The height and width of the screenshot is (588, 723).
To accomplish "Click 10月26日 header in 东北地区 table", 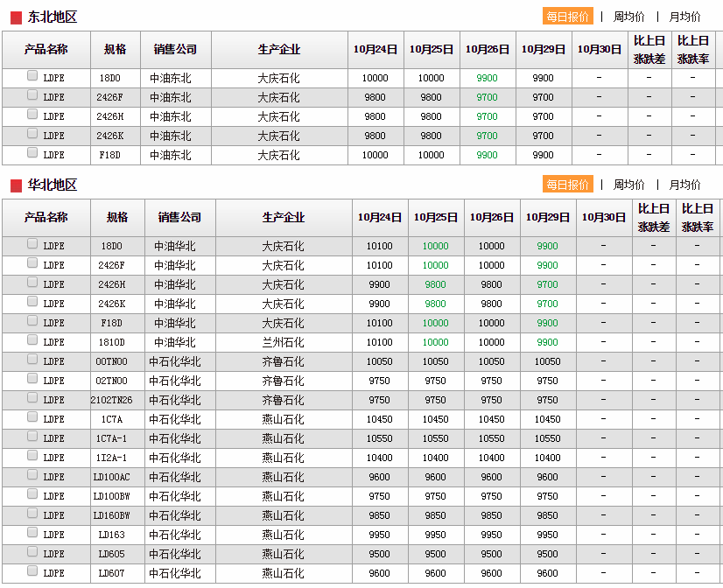I will click(488, 49).
